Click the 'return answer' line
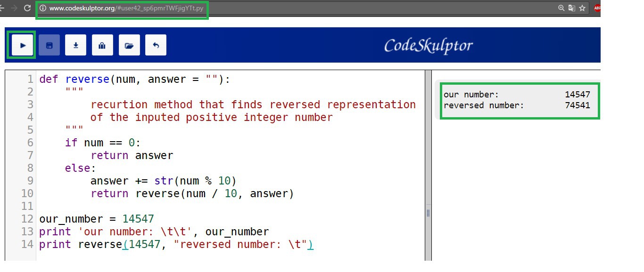Screen dimensions: 644x272 click(x=132, y=155)
